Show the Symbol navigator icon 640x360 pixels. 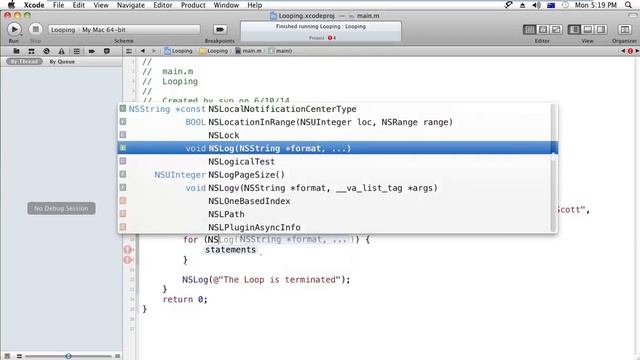click(x=31, y=51)
